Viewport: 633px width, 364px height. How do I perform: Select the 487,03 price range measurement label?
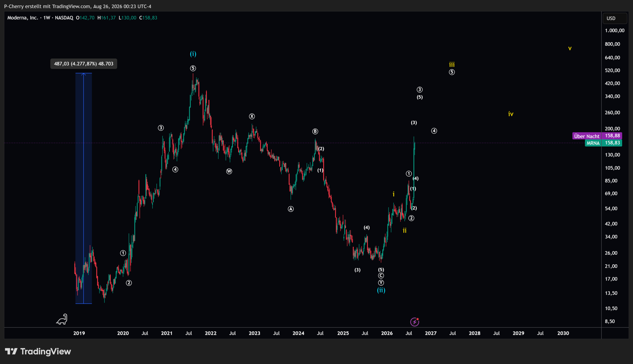(x=84, y=64)
